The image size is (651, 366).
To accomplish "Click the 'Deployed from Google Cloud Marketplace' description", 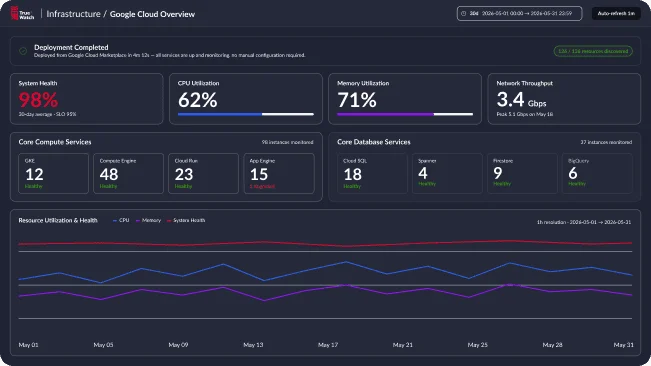I will 169,55.
